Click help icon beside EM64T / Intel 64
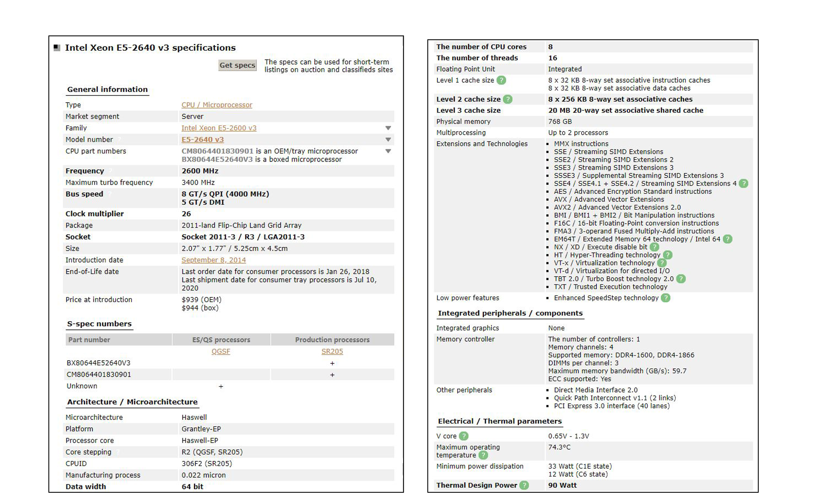 [x=727, y=239]
